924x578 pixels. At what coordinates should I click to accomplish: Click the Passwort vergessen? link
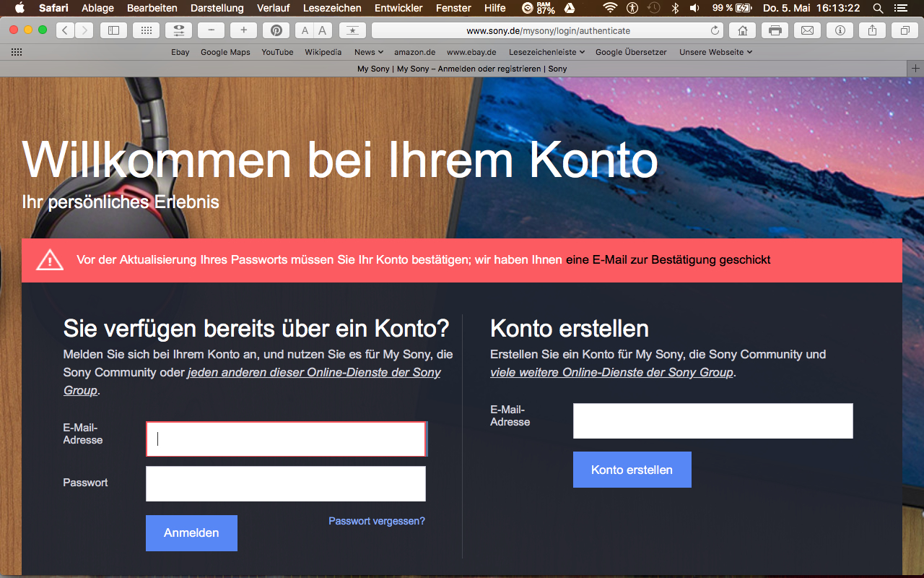click(376, 521)
